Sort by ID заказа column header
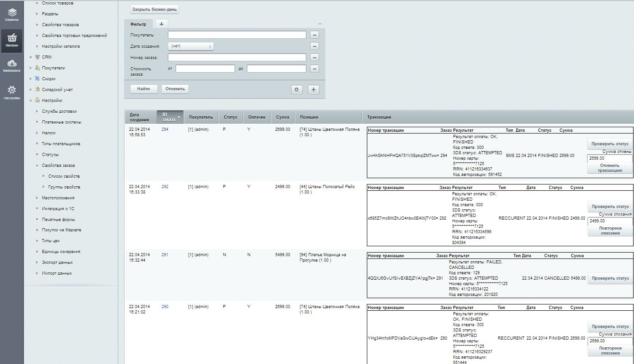634x364 pixels. (x=170, y=117)
